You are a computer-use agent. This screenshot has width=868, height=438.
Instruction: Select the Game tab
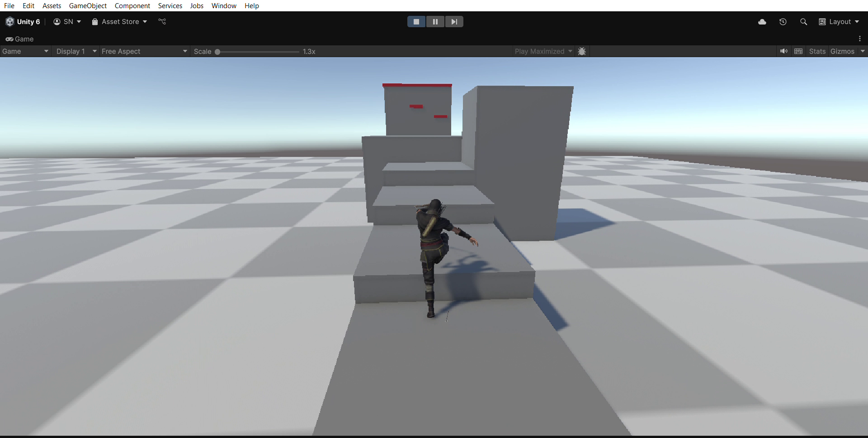[19, 39]
